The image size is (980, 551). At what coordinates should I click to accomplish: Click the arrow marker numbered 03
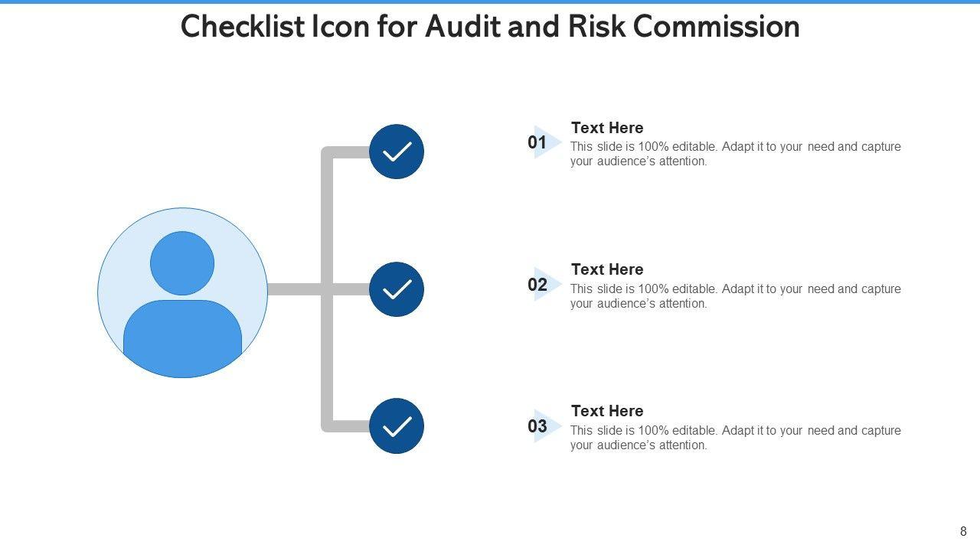(x=544, y=426)
